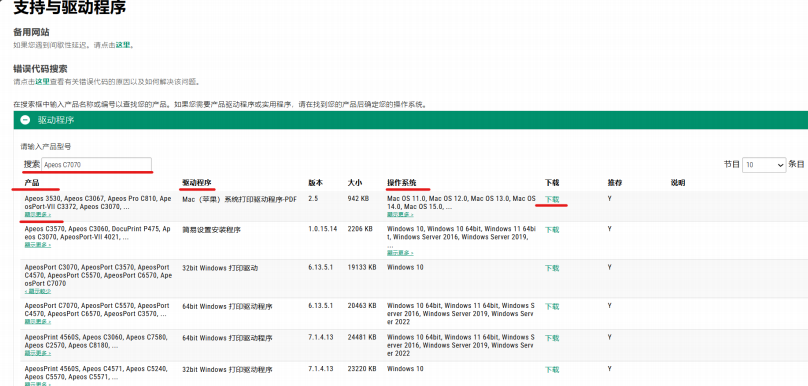This screenshot has width=808, height=386.
Task: Click the Y recommendation in the Mac driver row
Action: (x=610, y=198)
